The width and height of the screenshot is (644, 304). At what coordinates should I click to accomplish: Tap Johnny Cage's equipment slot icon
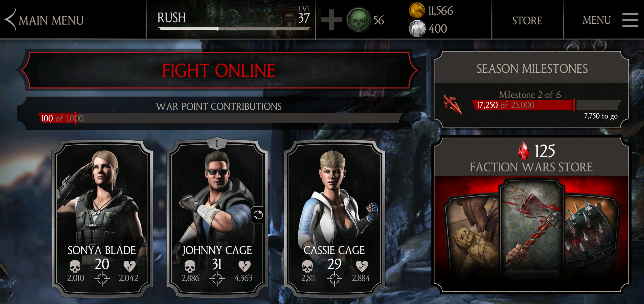click(258, 215)
